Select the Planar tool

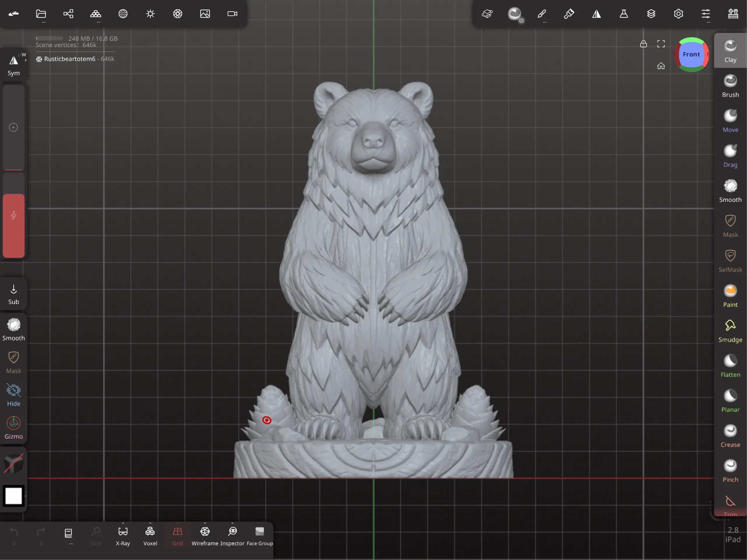tap(730, 401)
